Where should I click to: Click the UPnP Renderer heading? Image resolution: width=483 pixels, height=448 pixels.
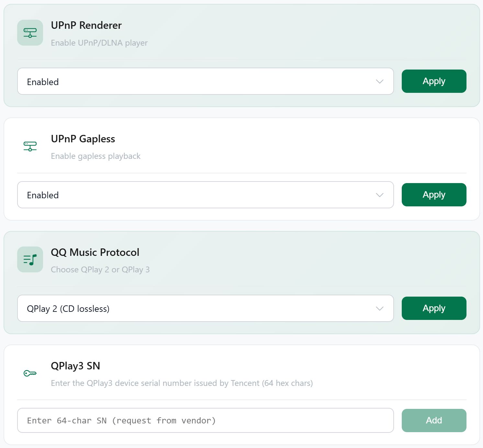coord(86,25)
